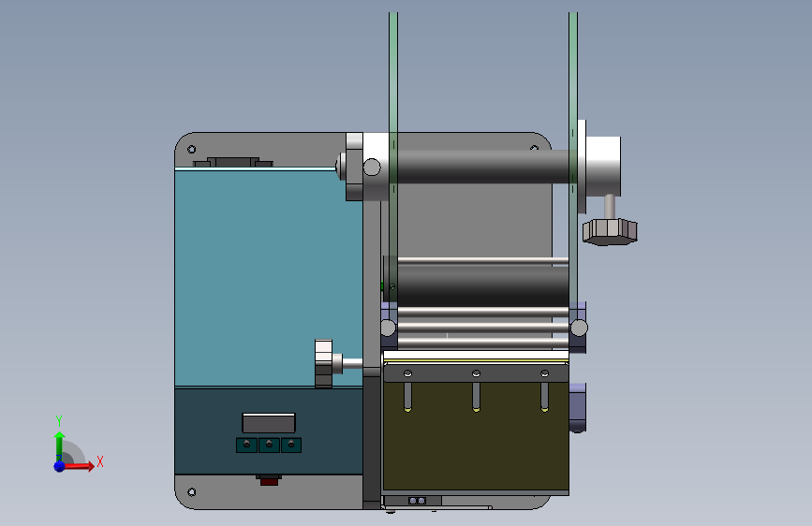Viewport: 812px width, 526px height.
Task: Pick the lower black rubber roller
Action: [x=482, y=286]
